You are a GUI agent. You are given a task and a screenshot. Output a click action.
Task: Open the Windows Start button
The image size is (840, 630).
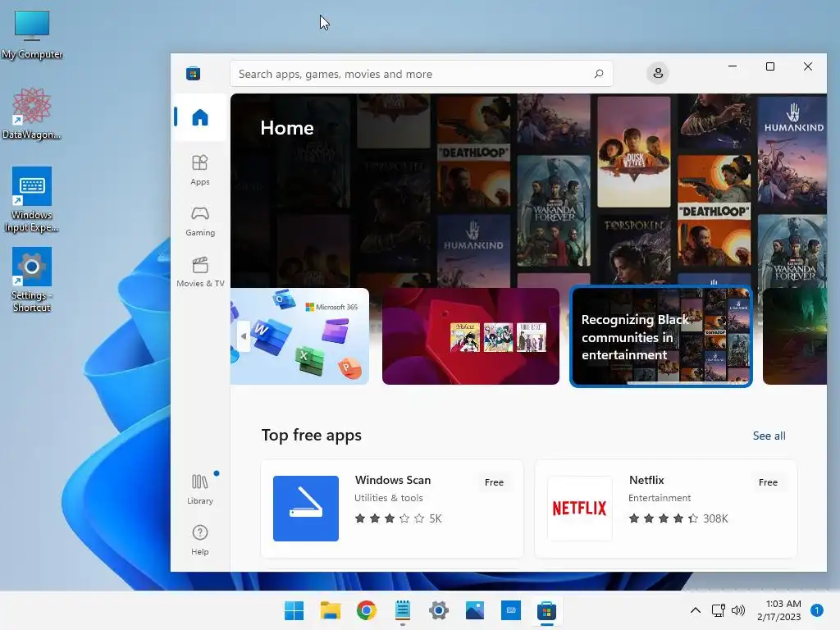294,610
